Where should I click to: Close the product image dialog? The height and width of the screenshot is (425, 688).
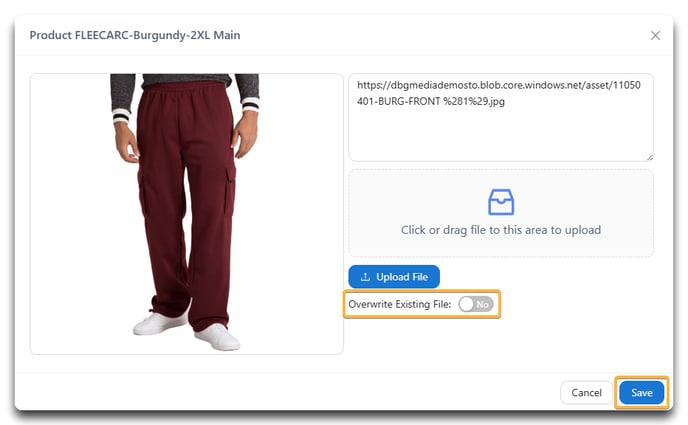655,36
